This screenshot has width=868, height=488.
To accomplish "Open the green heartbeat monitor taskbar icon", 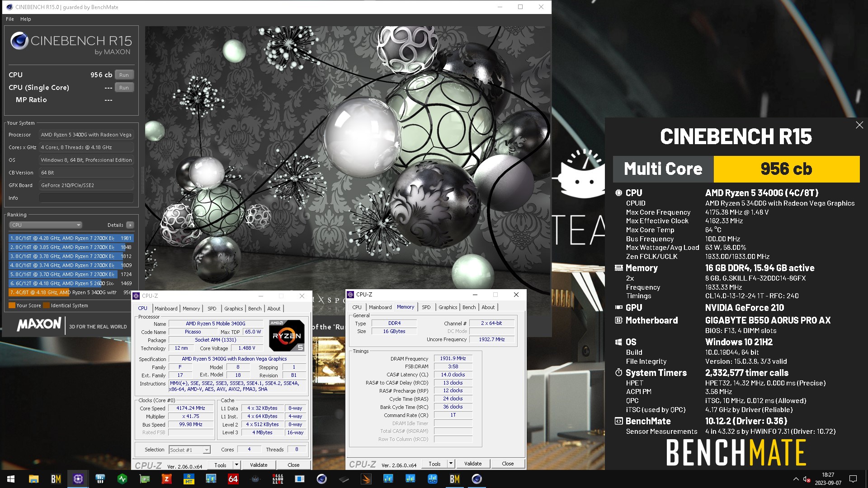I will (x=123, y=479).
